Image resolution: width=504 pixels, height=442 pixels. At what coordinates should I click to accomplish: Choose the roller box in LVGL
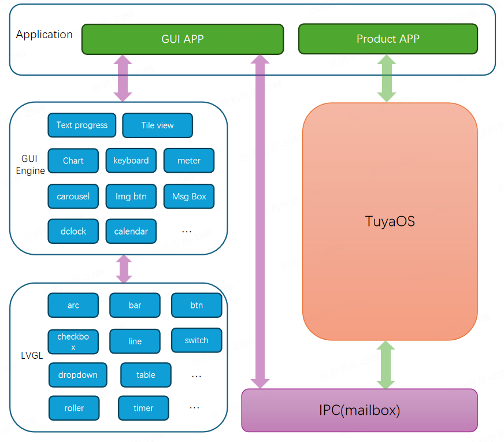click(x=74, y=408)
